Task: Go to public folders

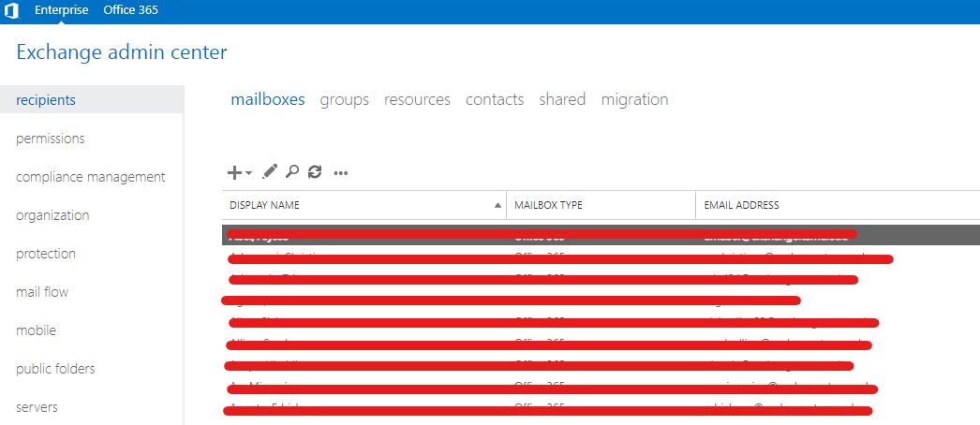Action: (55, 369)
